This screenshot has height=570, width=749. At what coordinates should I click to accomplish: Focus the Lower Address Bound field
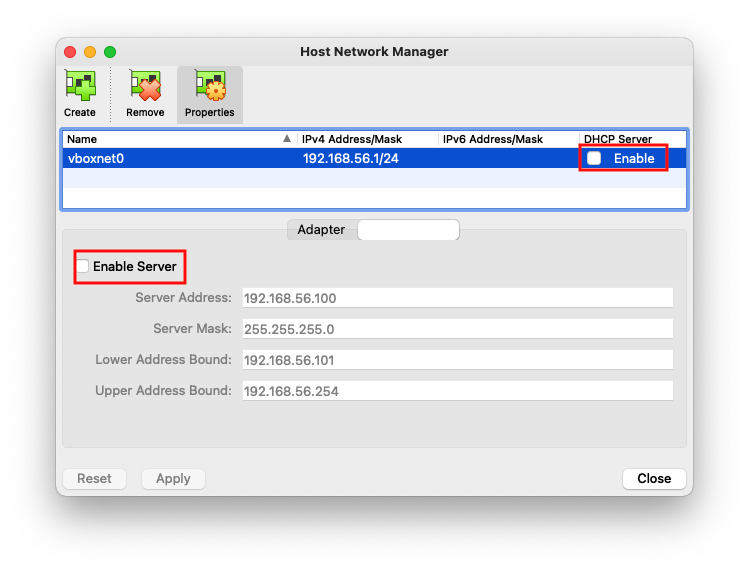coord(458,360)
